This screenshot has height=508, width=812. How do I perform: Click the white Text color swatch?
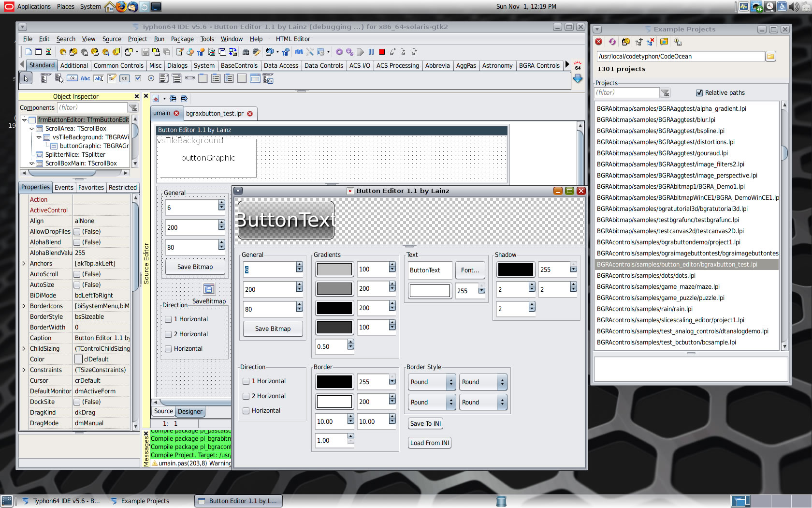[430, 291]
